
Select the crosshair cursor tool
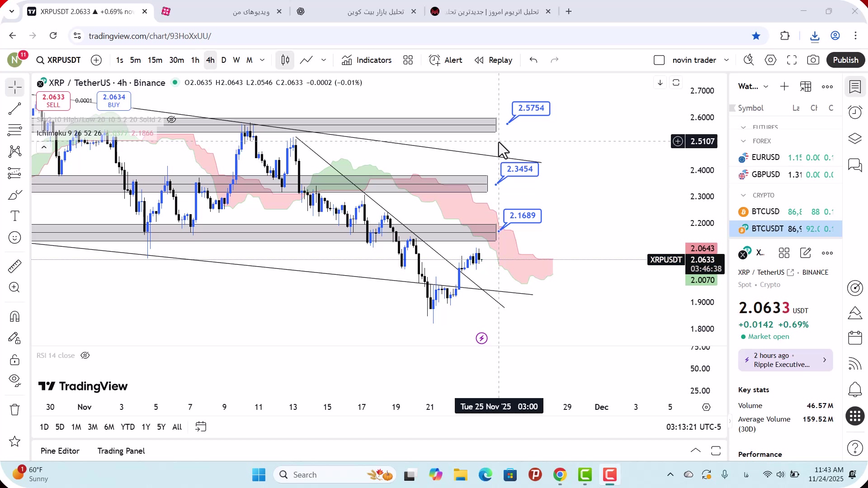[15, 87]
